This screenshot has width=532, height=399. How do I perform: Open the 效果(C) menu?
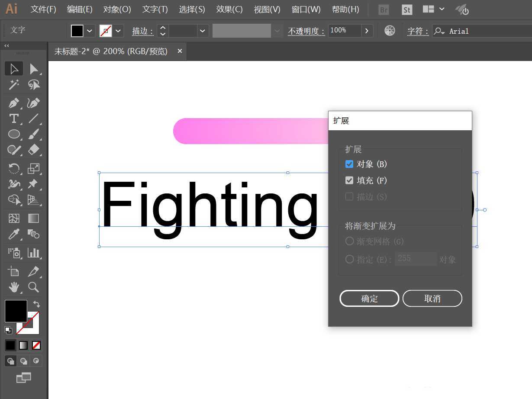pyautogui.click(x=229, y=9)
